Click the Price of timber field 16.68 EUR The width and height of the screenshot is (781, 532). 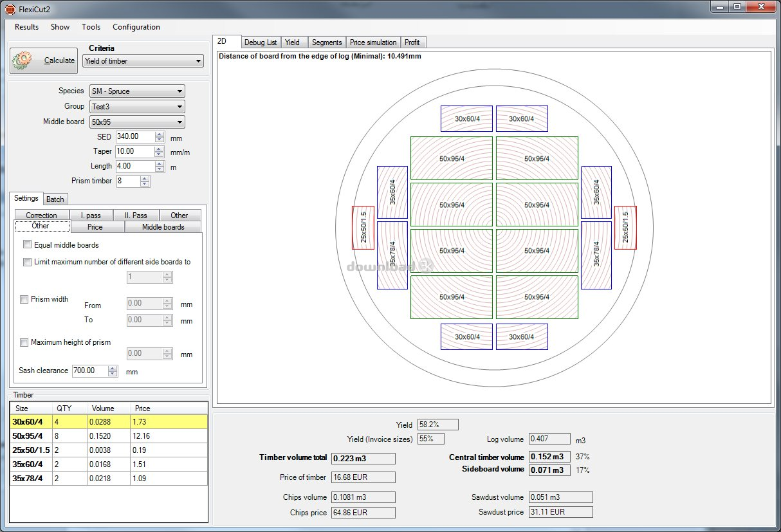363,477
